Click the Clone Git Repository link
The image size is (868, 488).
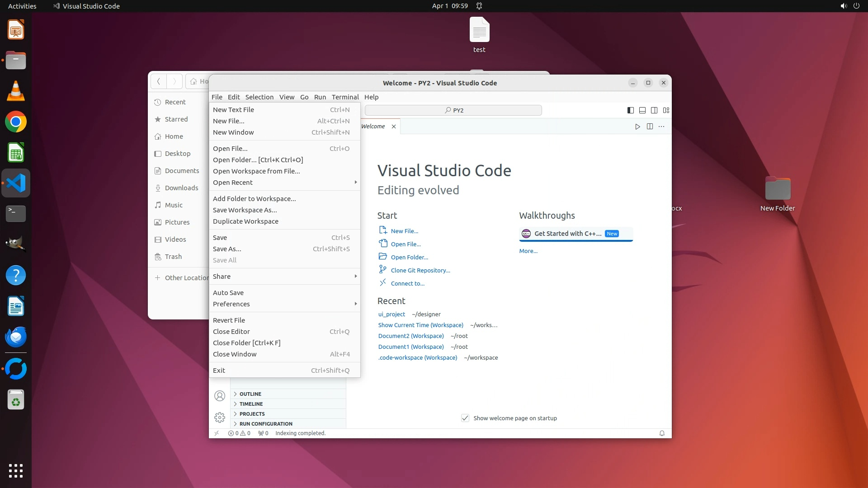click(420, 270)
